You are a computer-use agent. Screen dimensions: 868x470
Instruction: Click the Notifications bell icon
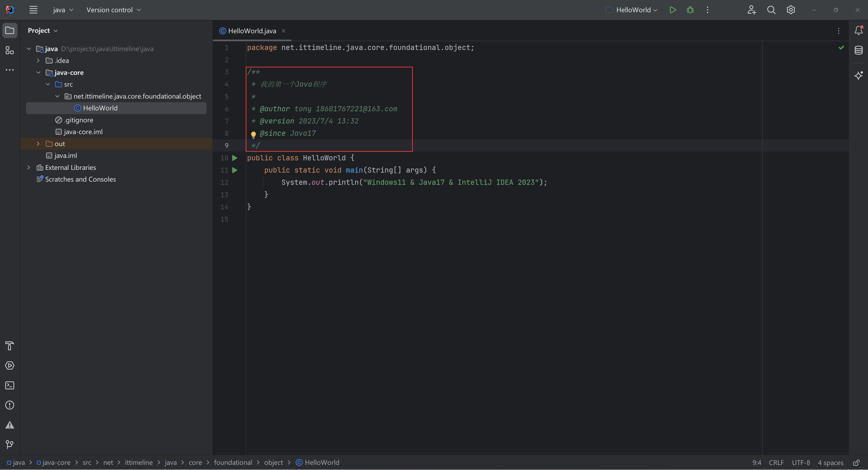(859, 30)
